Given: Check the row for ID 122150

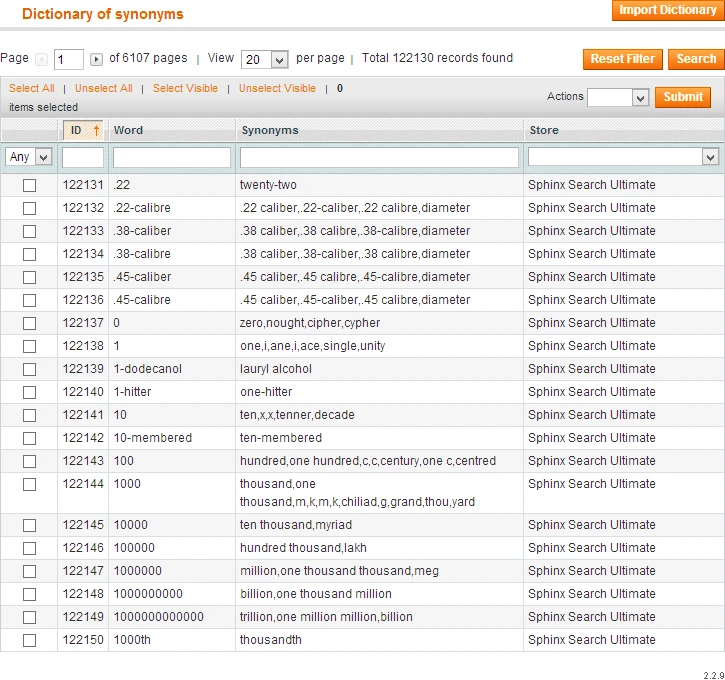Looking at the screenshot, I should [x=29, y=640].
